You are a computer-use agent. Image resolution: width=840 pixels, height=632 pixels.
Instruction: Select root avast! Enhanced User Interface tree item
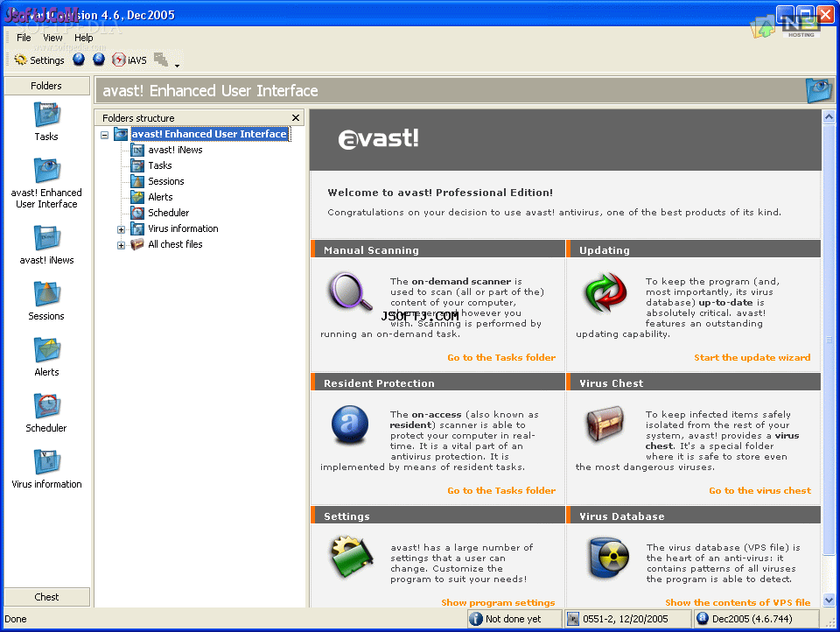click(x=209, y=134)
